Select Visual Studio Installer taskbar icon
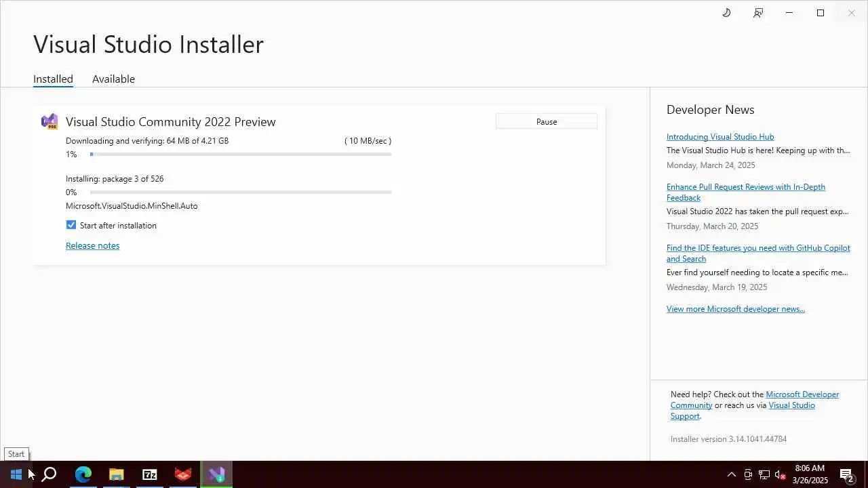Viewport: 868px width, 488px height. pos(216,474)
